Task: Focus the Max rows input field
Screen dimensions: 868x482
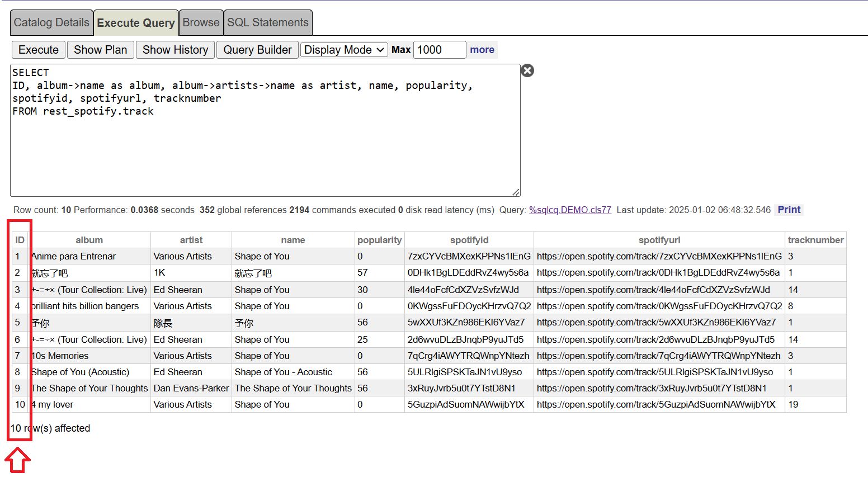Action: 440,50
